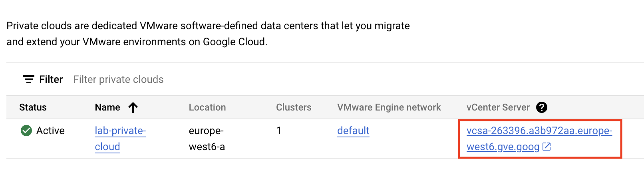Sort the table by Status column header
644x189 pixels.
click(33, 107)
